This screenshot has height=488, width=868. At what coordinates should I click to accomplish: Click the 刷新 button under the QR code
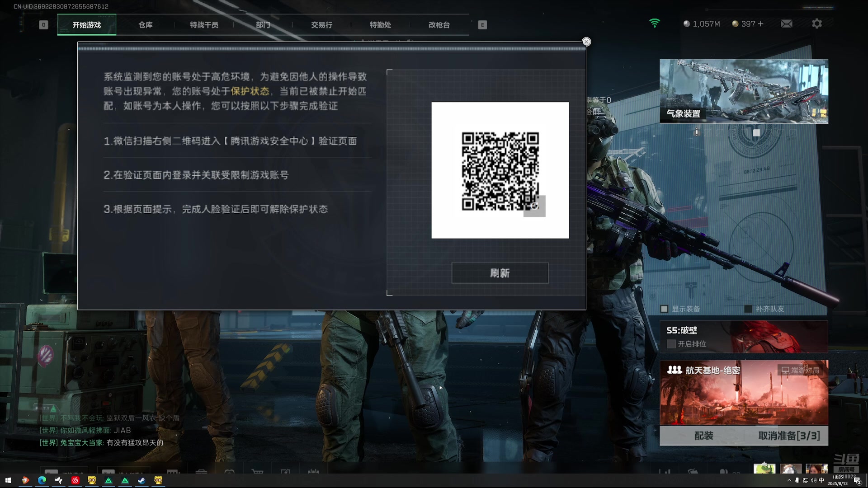click(500, 273)
